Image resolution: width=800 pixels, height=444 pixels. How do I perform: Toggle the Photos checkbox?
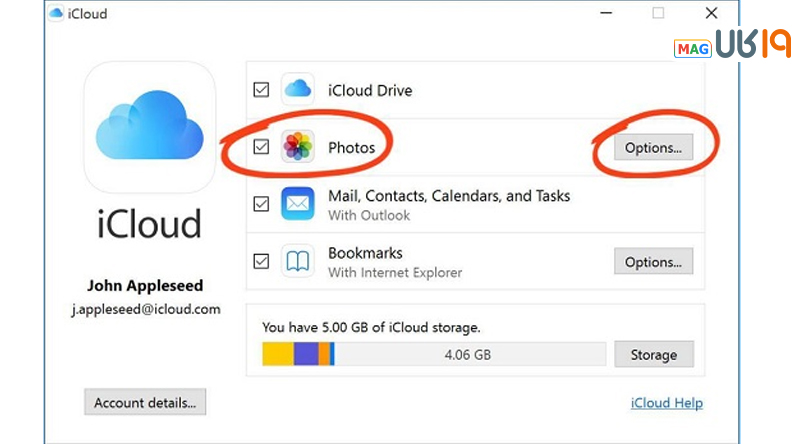click(261, 147)
